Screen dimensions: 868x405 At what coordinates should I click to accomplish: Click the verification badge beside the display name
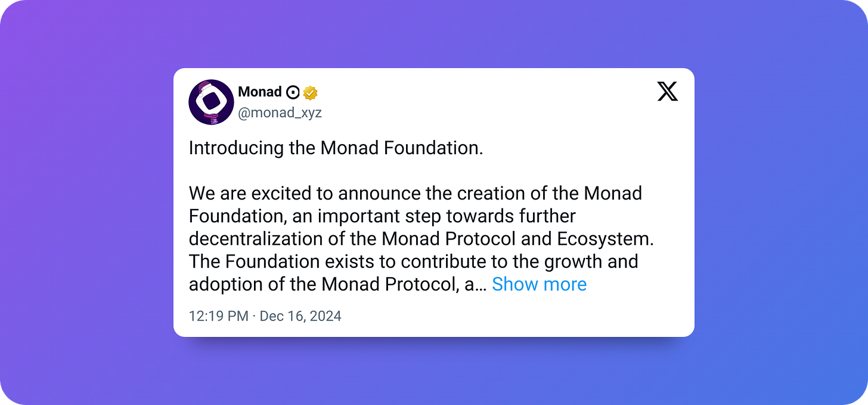tap(311, 92)
